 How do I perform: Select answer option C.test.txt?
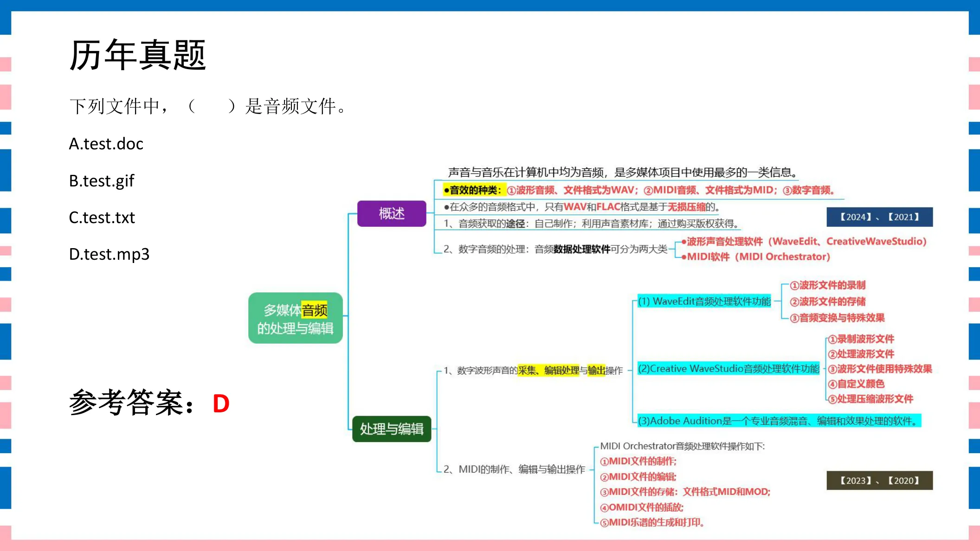(102, 218)
